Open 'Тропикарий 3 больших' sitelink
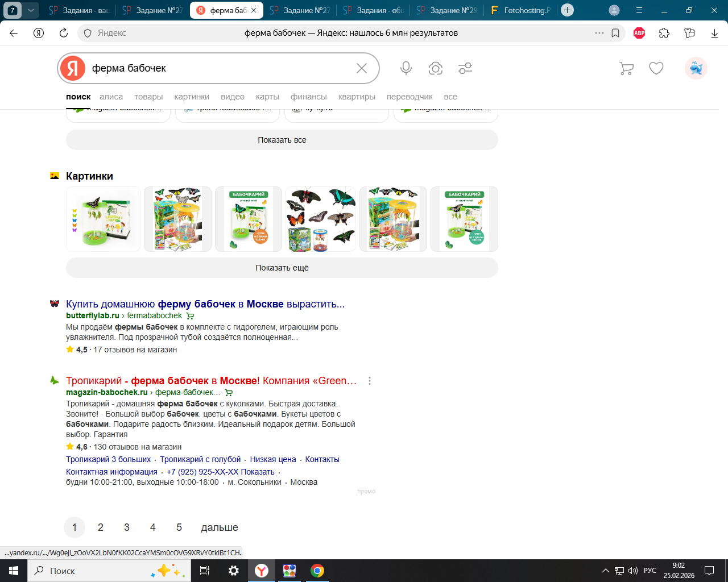This screenshot has height=582, width=728. (109, 459)
